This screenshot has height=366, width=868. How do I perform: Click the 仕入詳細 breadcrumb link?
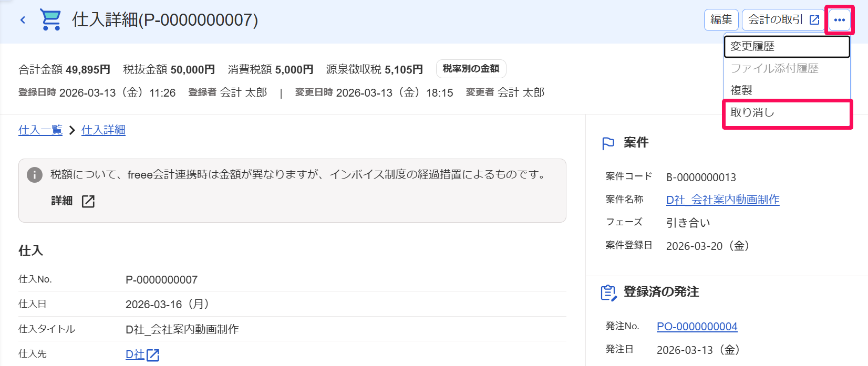point(104,130)
